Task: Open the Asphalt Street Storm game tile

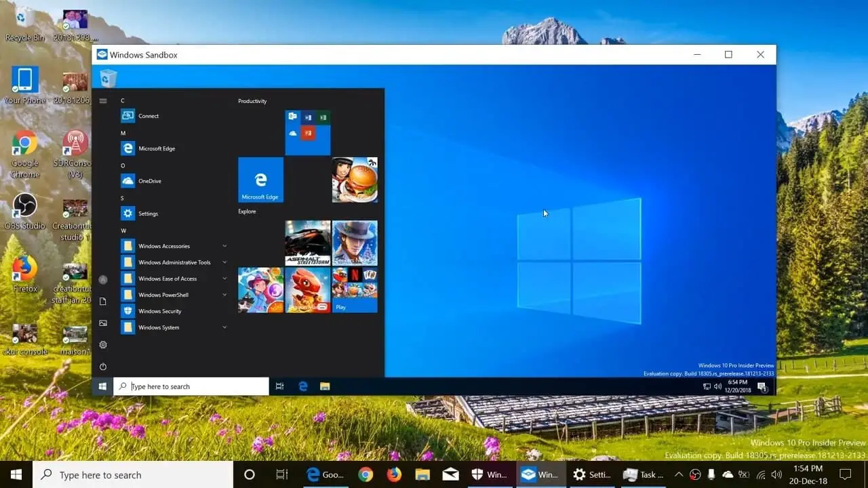Action: coord(308,243)
